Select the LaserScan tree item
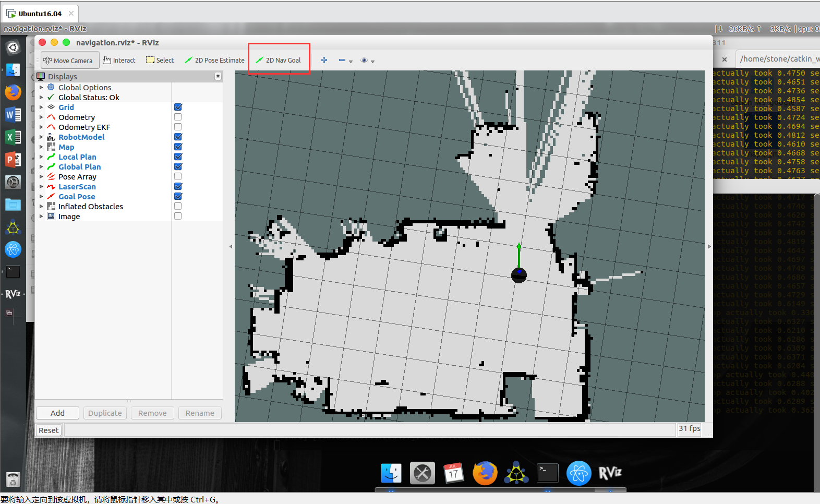Image resolution: width=820 pixels, height=504 pixels. point(77,187)
